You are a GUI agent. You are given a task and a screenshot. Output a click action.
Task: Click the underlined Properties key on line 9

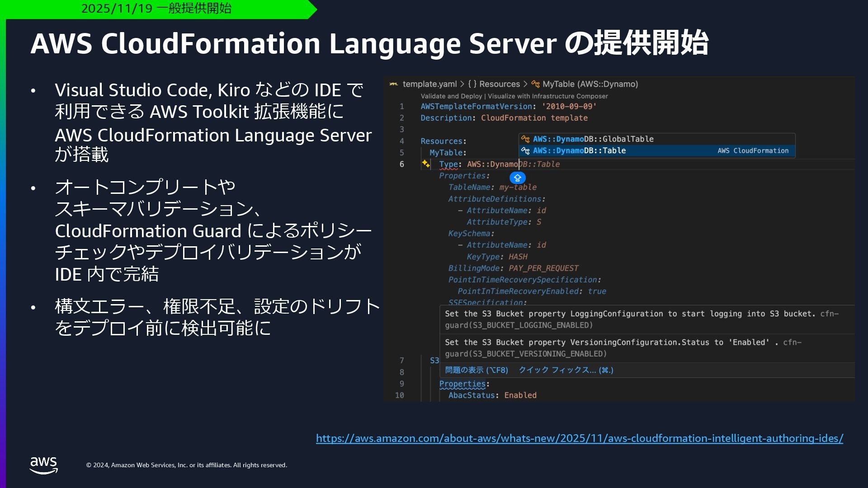(x=462, y=384)
